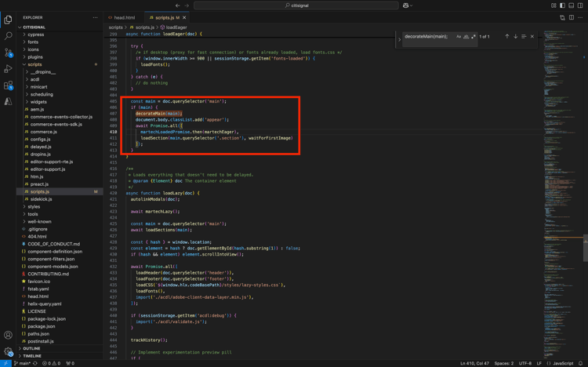Click the JavaScript language mode in status bar

(x=563, y=363)
